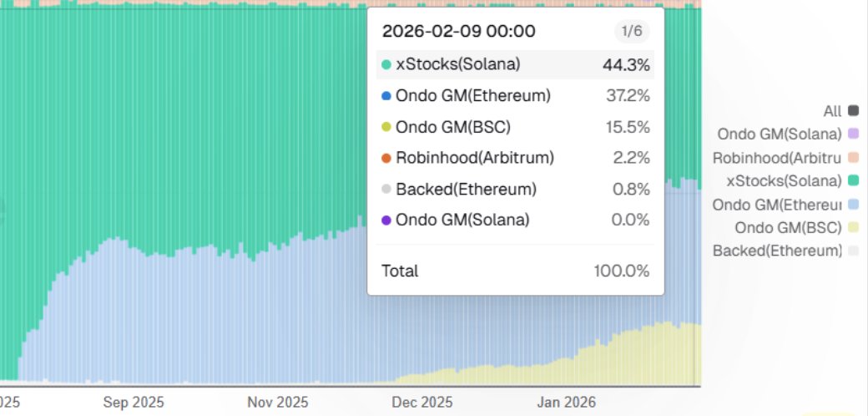Click the Nov 2025 axis label
The width and height of the screenshot is (868, 416).
[278, 402]
